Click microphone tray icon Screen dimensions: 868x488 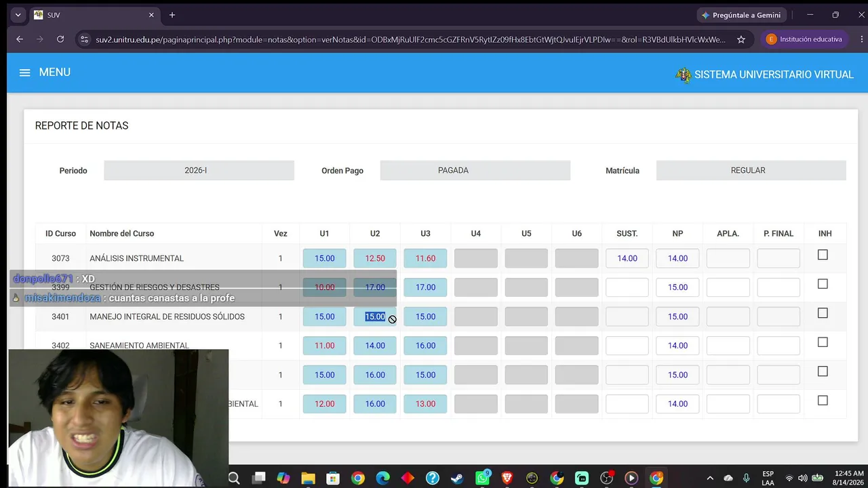747,479
